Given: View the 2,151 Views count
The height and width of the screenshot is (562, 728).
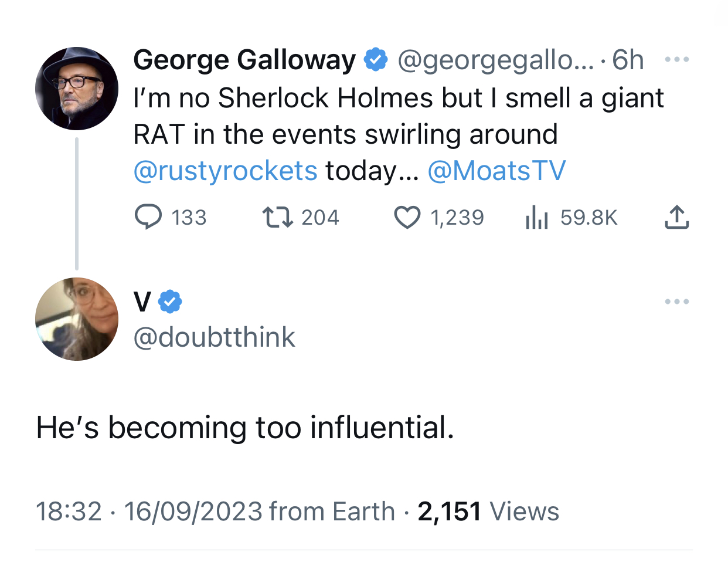Looking at the screenshot, I should [488, 511].
